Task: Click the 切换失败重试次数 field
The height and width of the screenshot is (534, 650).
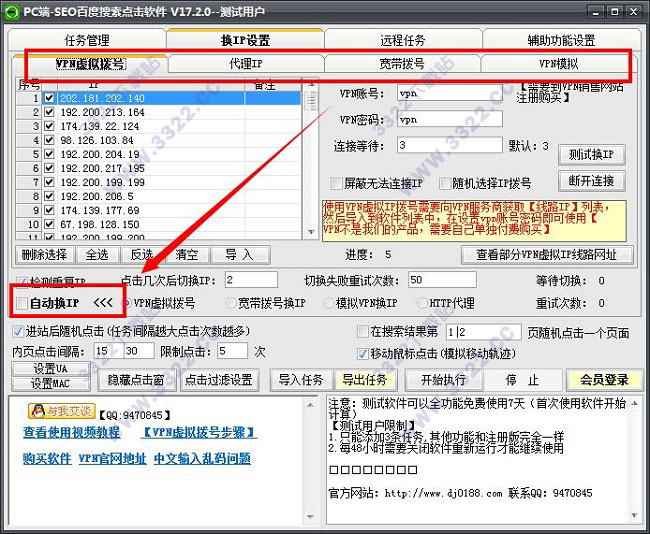Action: 442,280
